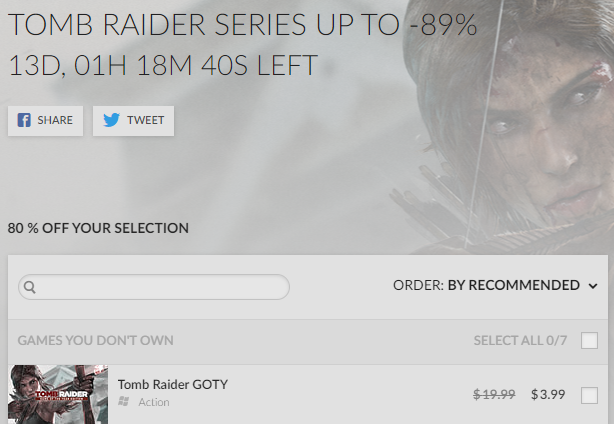Focus the game search input field

click(154, 287)
